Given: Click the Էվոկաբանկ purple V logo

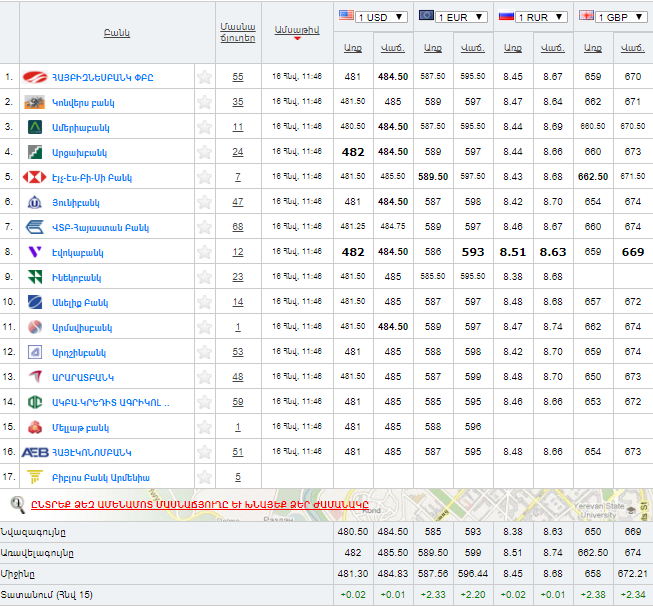Looking at the screenshot, I should click(x=35, y=252).
